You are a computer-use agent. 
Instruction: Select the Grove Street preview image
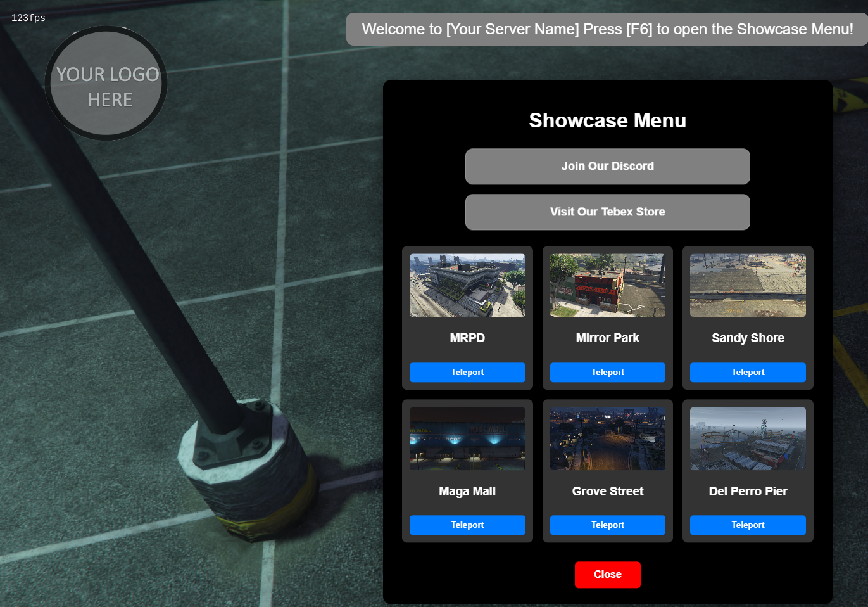pos(607,438)
